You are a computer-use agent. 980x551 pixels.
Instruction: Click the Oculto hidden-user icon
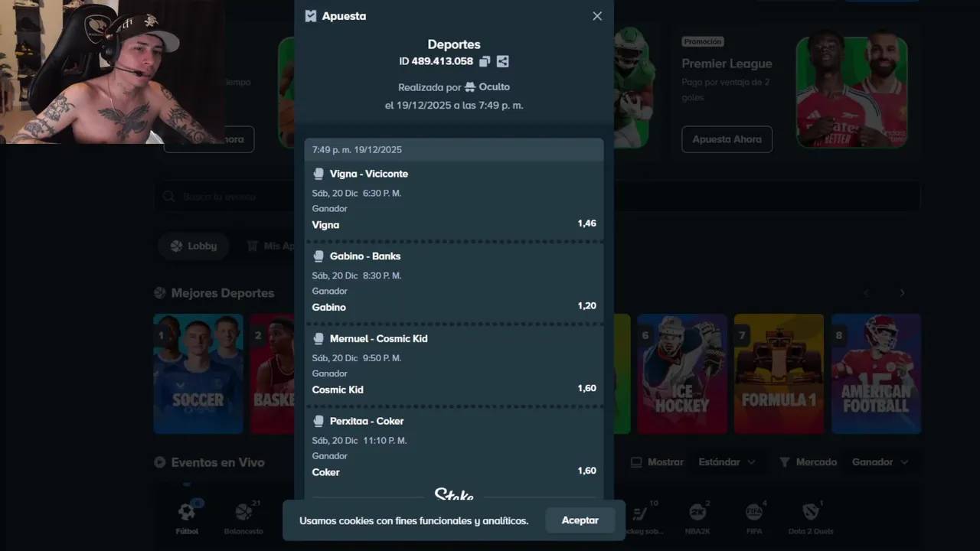[x=470, y=87]
